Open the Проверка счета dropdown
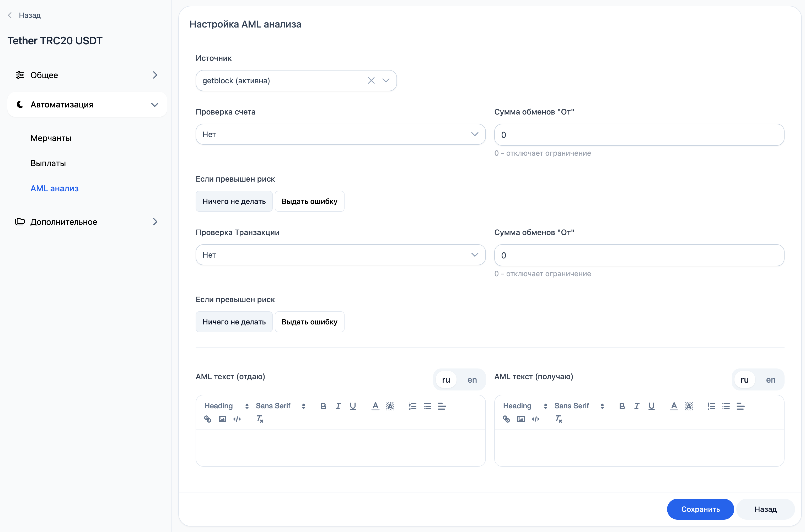The width and height of the screenshot is (805, 532). tap(340, 134)
